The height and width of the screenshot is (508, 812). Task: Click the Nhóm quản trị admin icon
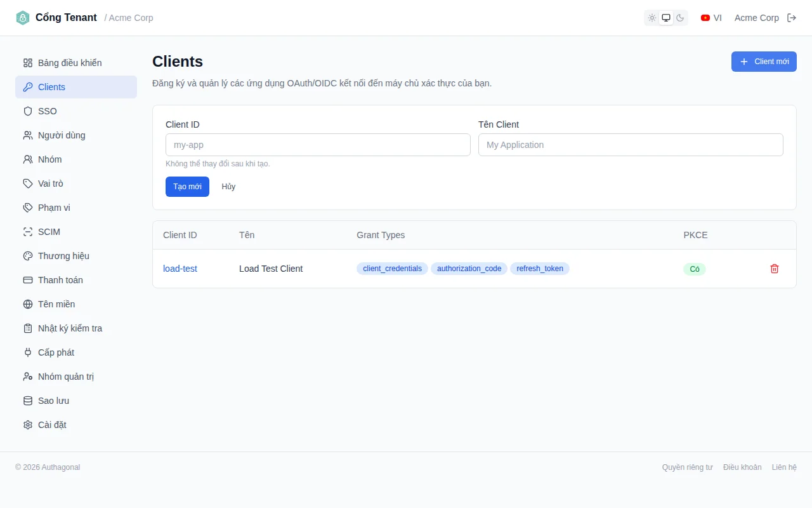coord(28,377)
